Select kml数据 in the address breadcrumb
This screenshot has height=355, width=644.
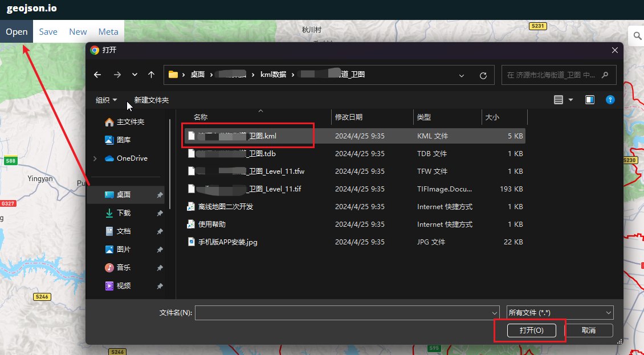(273, 75)
